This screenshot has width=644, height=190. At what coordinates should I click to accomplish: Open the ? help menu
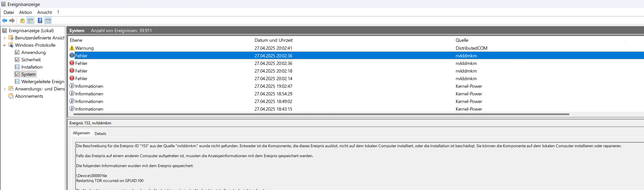click(x=58, y=12)
